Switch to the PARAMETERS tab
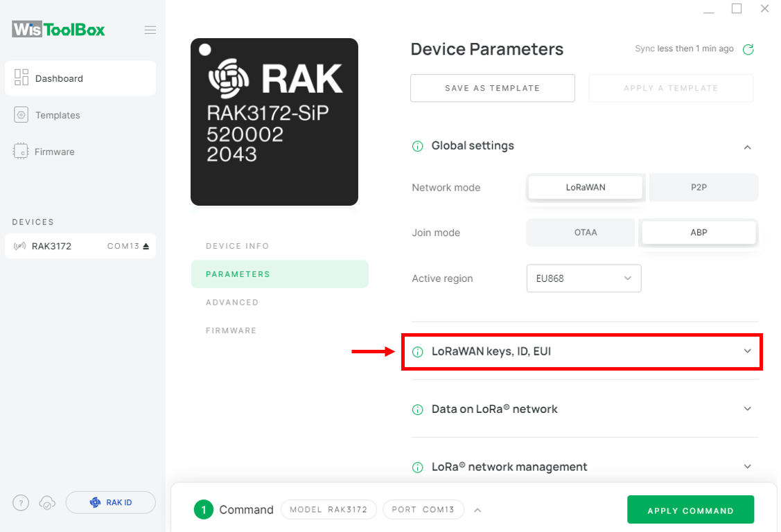Screen dimensions: 781x532 tap(279, 274)
